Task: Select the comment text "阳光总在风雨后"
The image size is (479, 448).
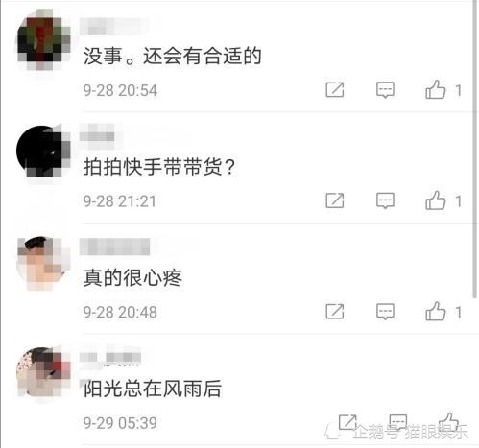Action: tap(153, 389)
